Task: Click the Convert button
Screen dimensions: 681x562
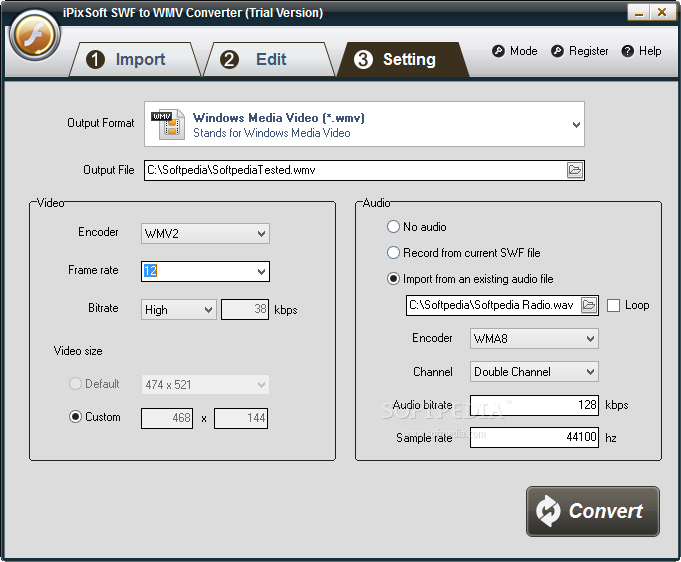Action: click(593, 511)
